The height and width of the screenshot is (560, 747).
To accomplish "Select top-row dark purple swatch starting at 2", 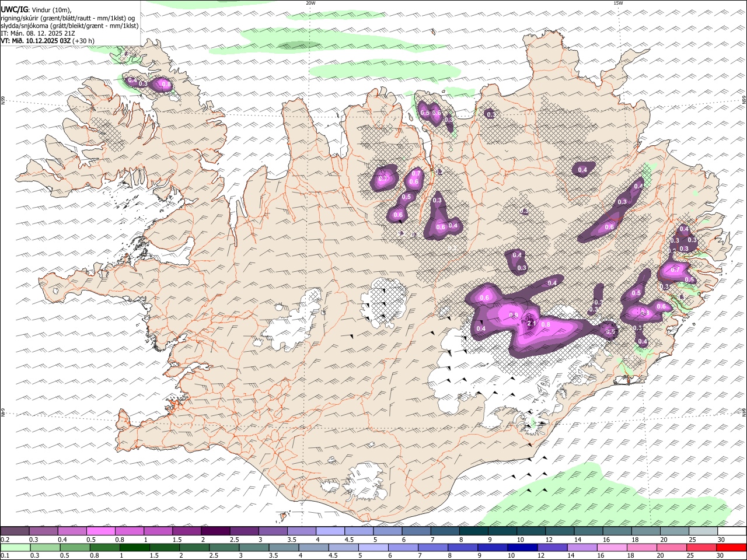I will pyautogui.click(x=215, y=531).
